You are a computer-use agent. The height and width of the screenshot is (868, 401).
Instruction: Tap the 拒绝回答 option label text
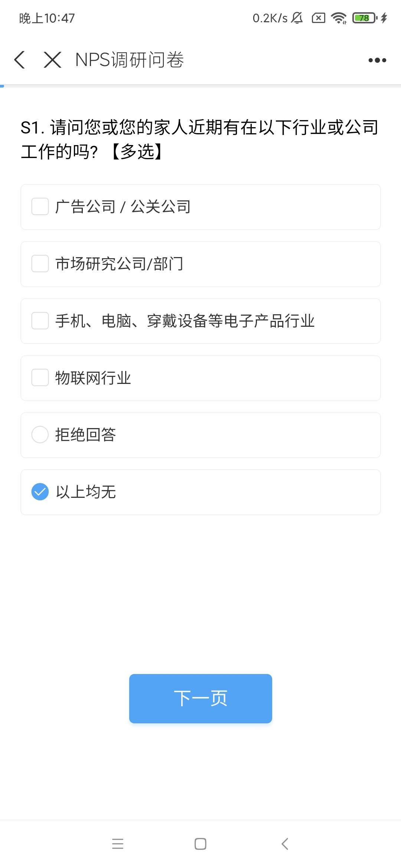click(x=86, y=435)
